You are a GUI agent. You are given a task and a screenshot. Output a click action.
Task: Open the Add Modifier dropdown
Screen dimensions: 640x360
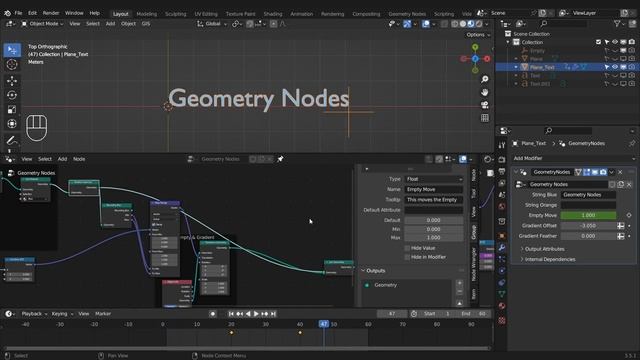tap(573, 158)
